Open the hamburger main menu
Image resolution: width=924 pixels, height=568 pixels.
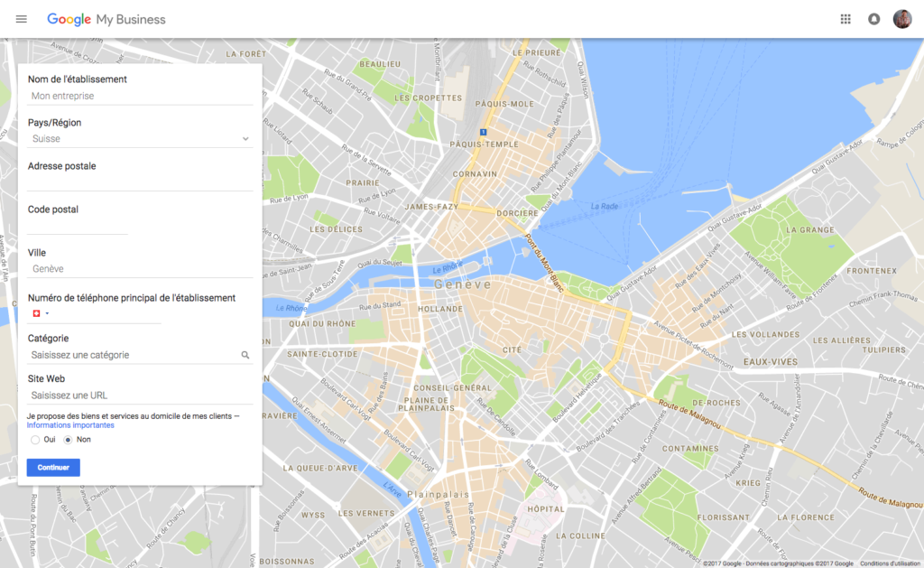(x=22, y=19)
